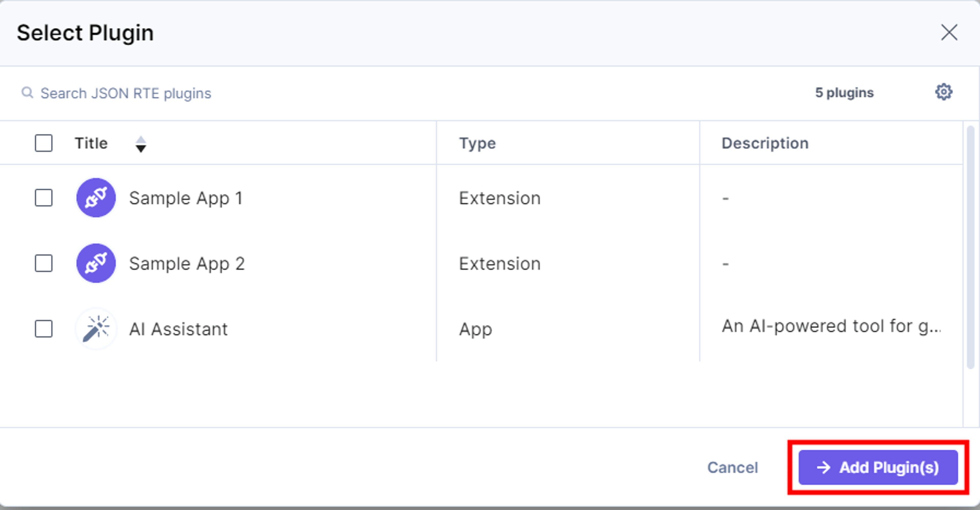Open the table settings gear icon
Image resolution: width=980 pixels, height=510 pixels.
click(944, 92)
